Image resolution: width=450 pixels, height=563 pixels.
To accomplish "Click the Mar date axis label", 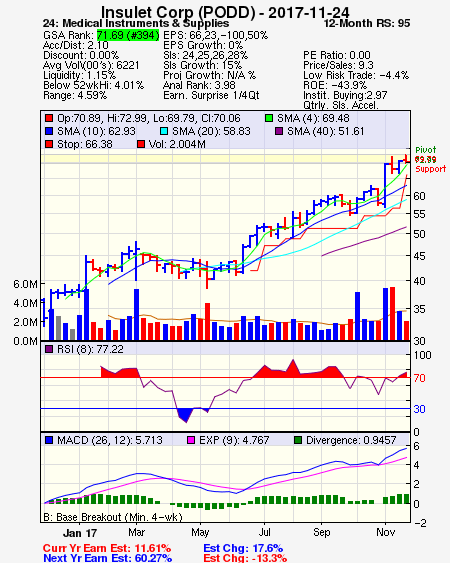I will click(136, 532).
